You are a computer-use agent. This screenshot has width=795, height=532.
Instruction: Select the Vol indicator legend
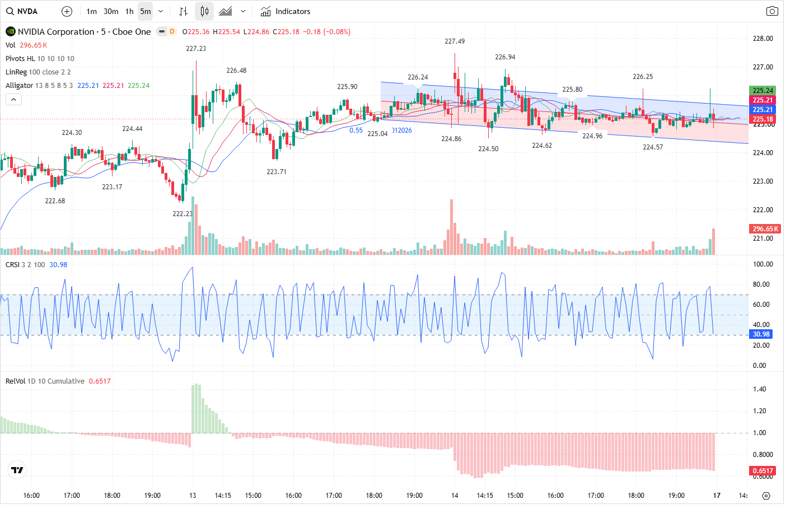pos(11,45)
